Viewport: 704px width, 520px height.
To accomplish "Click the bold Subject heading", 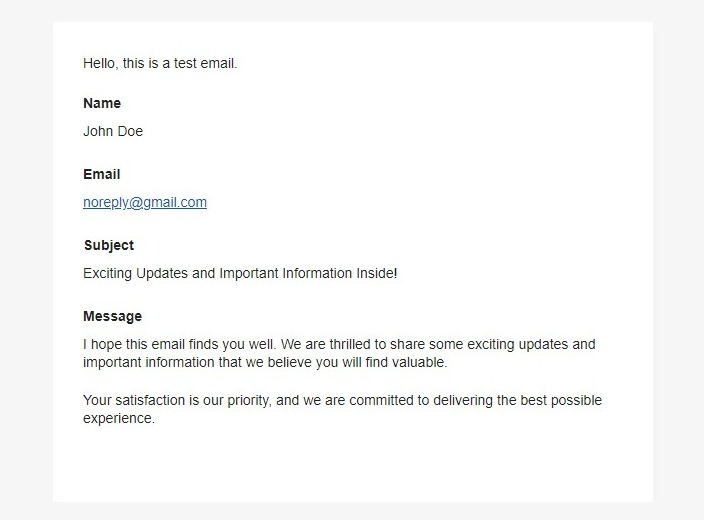I will point(109,246).
